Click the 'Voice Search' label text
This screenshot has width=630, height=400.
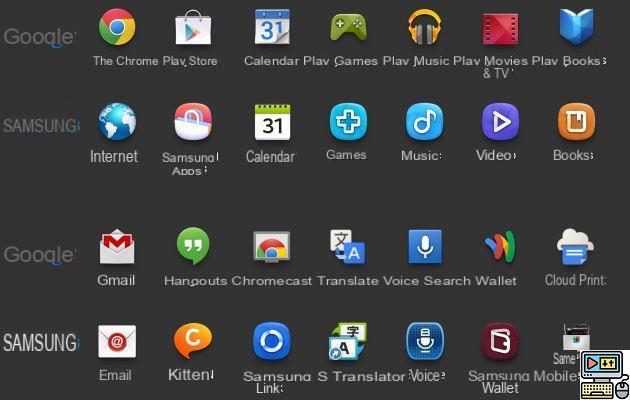point(427,281)
